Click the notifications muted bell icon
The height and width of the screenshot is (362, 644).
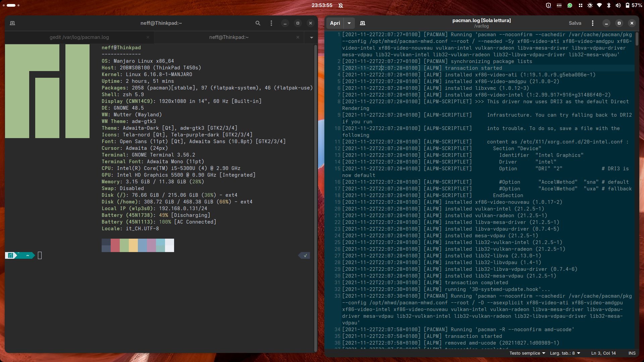[341, 5]
